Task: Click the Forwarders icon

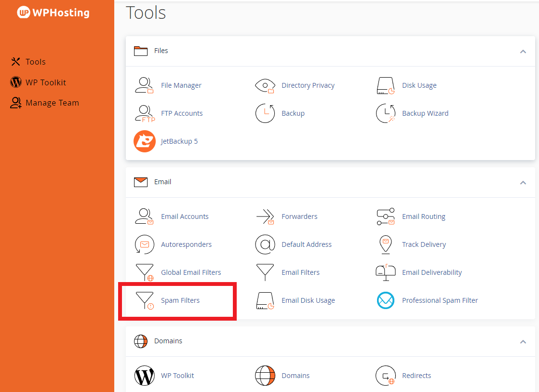Action: 265,216
